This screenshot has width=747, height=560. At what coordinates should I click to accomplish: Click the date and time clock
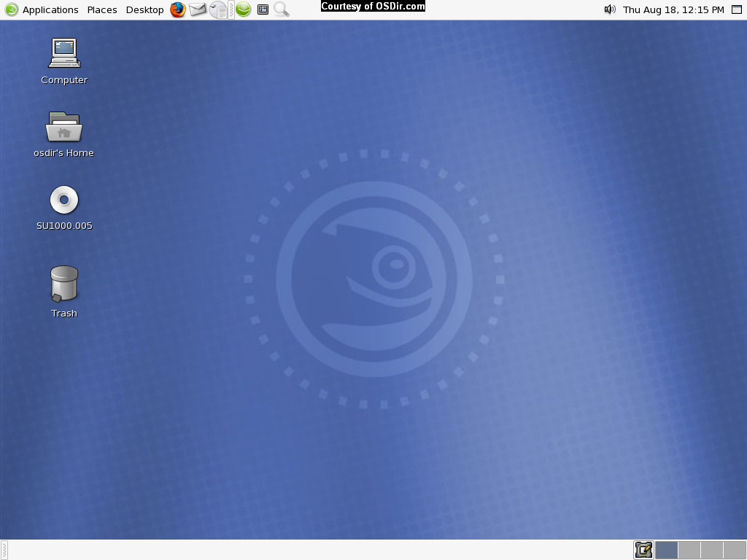673,9
